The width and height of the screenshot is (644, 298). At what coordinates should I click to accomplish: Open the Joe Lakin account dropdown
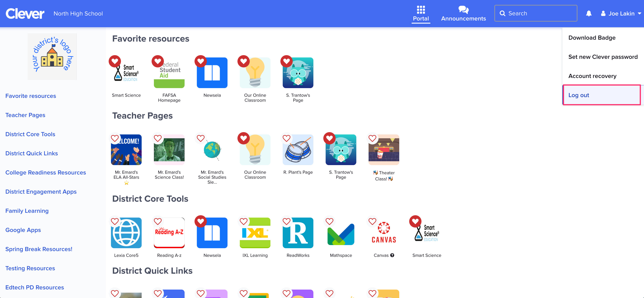click(621, 13)
